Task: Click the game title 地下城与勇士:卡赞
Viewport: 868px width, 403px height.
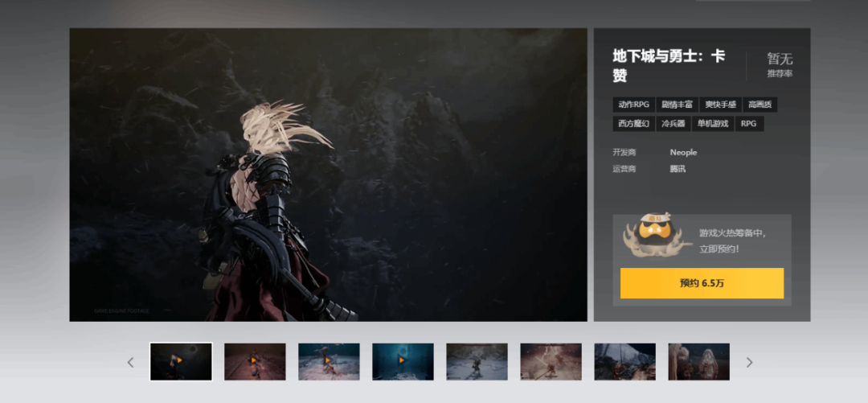Action: [x=669, y=65]
